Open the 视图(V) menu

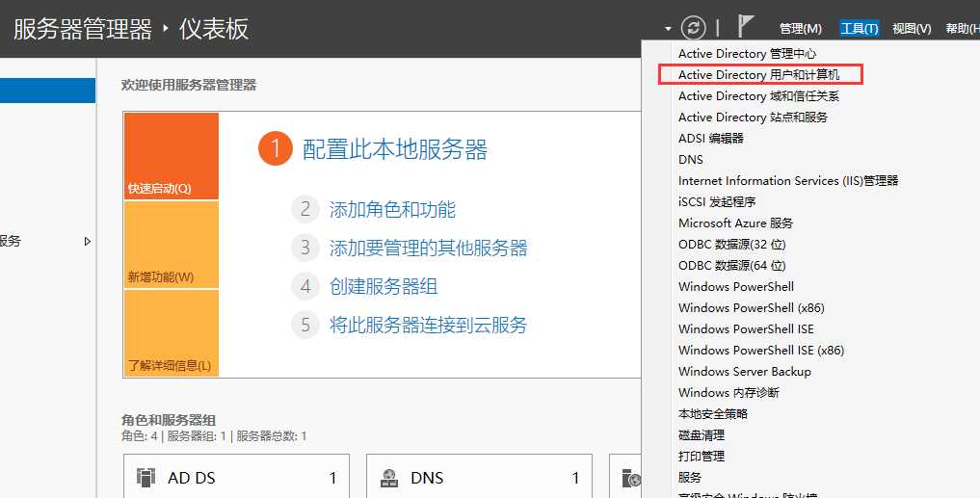coord(912,29)
